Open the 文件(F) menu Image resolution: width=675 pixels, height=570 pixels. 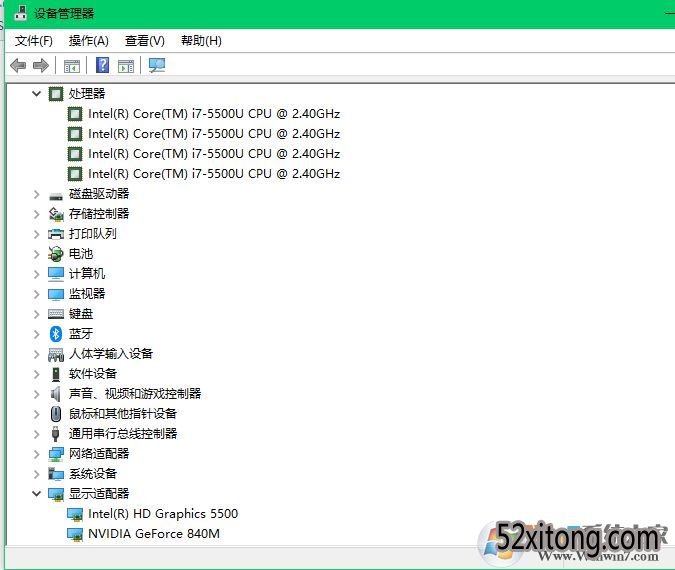(x=34, y=41)
